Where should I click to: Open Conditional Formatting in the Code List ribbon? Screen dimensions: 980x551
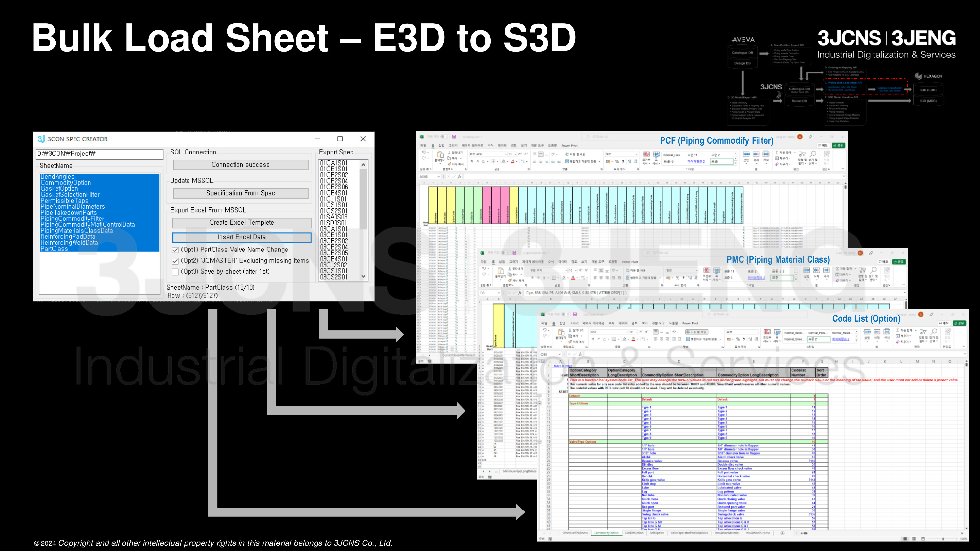[x=767, y=332]
